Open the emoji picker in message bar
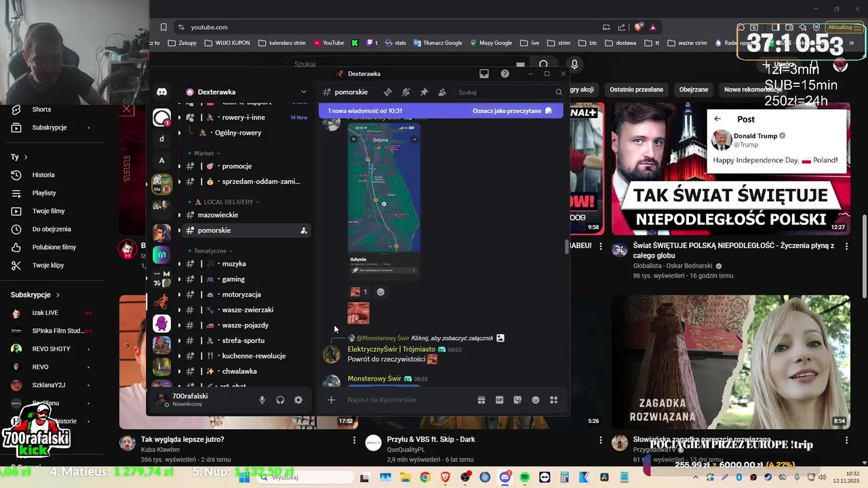 click(x=536, y=400)
